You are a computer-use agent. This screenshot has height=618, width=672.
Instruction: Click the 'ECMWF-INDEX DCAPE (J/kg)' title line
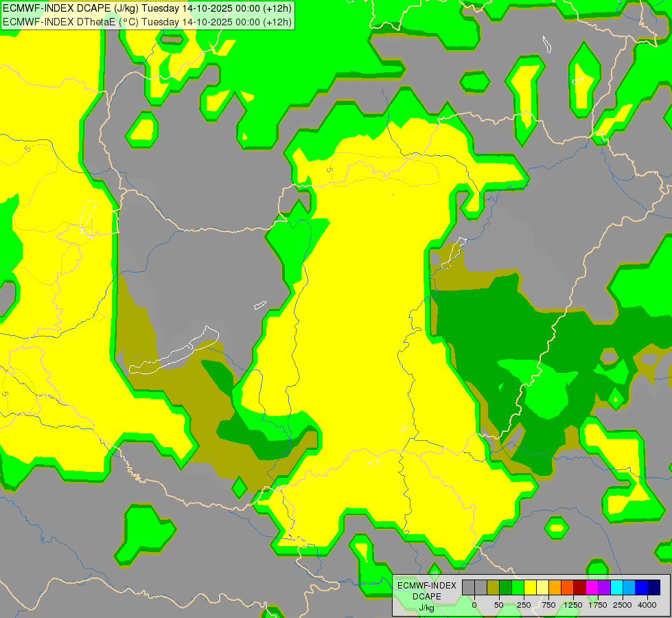tap(148, 8)
